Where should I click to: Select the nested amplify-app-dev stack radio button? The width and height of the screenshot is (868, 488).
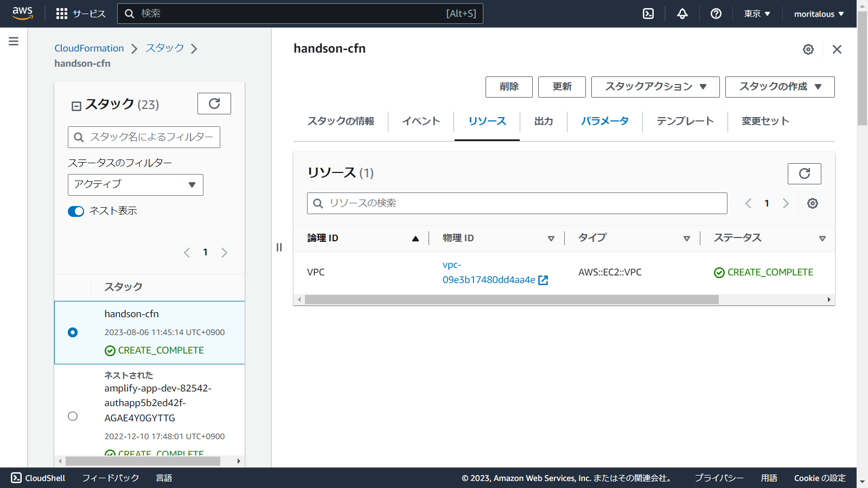73,416
